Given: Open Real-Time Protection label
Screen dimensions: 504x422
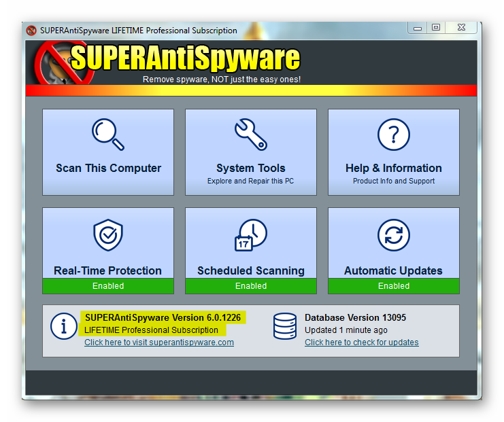Looking at the screenshot, I should point(107,270).
